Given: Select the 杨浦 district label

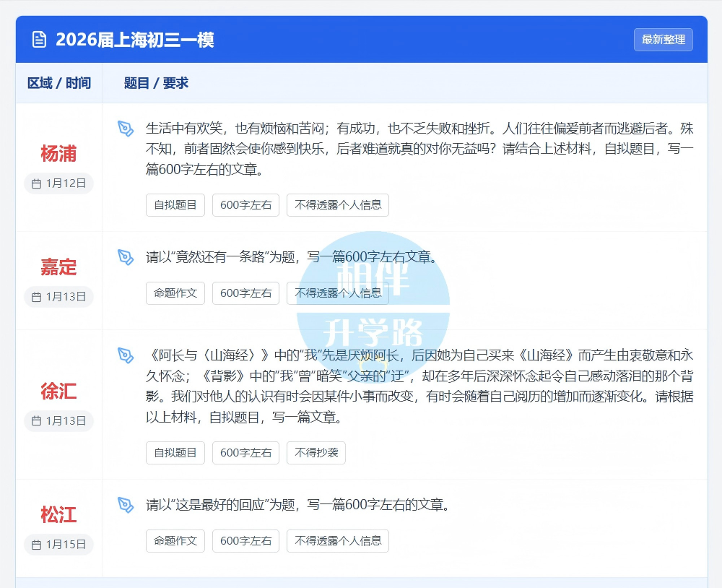Looking at the screenshot, I should coord(57,154).
